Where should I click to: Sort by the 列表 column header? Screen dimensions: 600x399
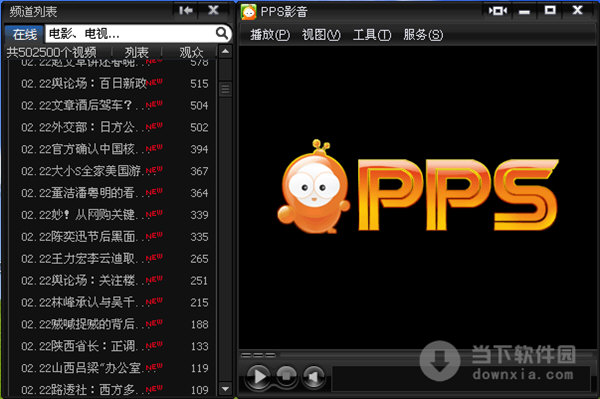coord(137,52)
